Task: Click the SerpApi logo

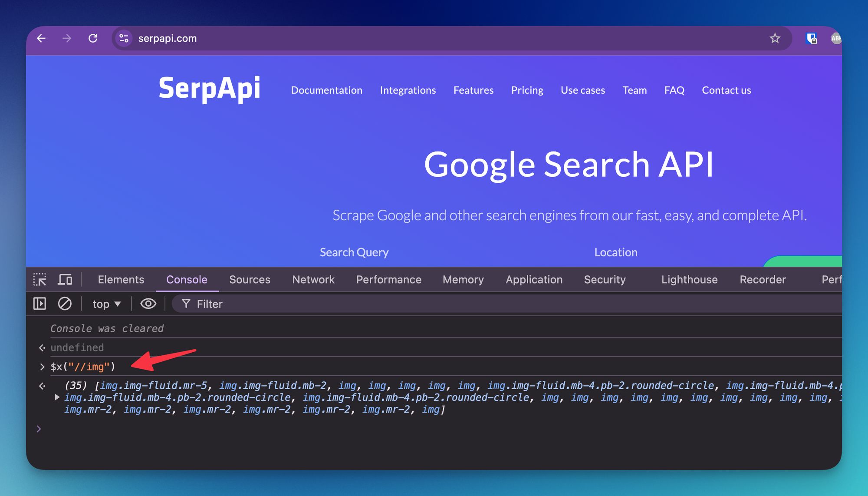Action: 209,88
